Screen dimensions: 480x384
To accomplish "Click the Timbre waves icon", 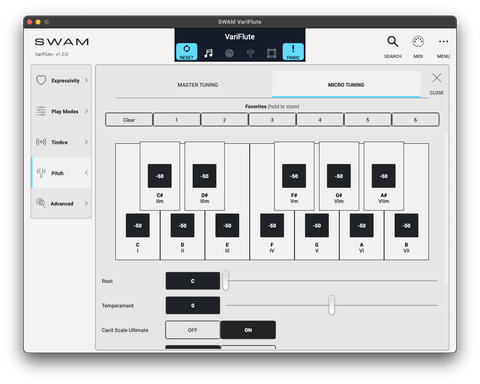I will click(x=41, y=142).
